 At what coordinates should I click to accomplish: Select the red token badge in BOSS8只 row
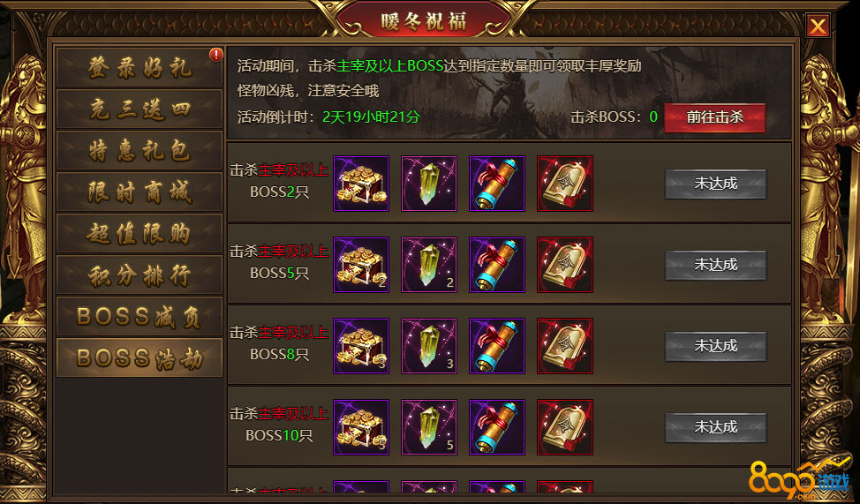[x=565, y=346]
